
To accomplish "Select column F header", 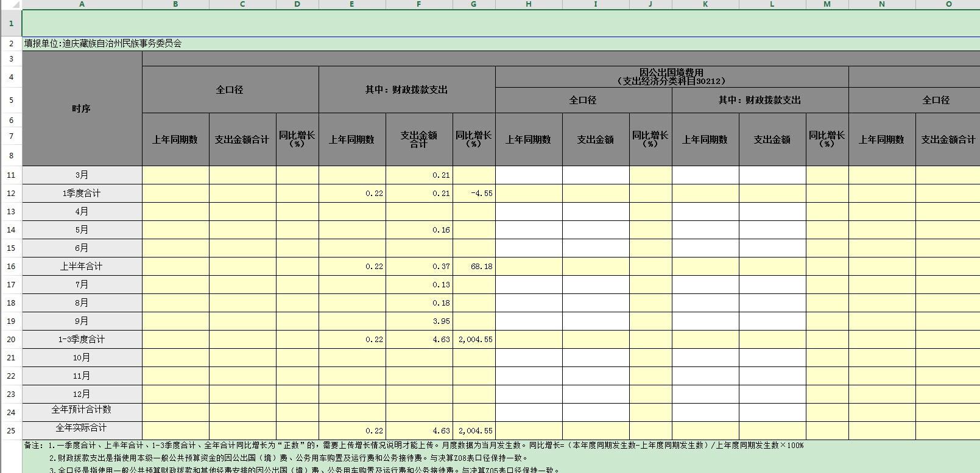I will click(419, 4).
